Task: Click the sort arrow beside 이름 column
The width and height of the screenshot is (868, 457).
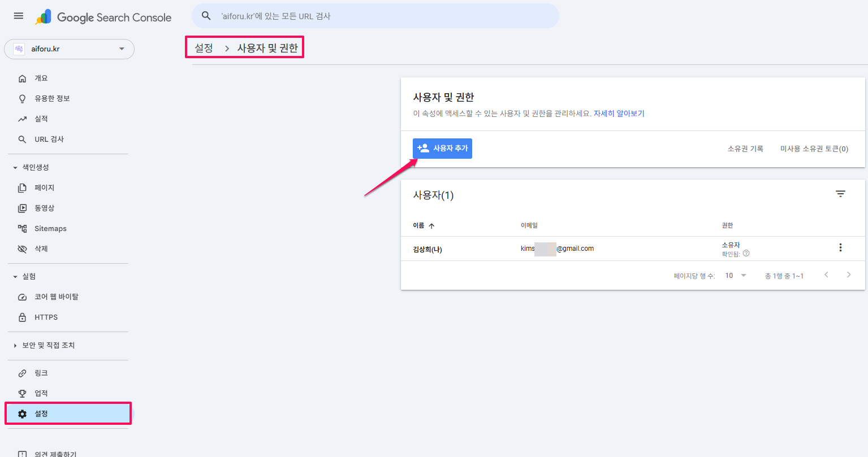Action: (x=431, y=226)
